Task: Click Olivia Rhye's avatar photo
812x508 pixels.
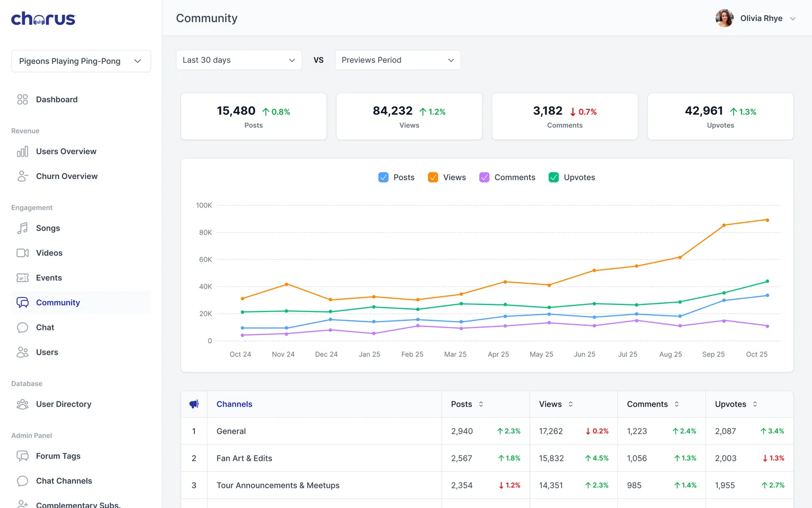Action: click(724, 18)
